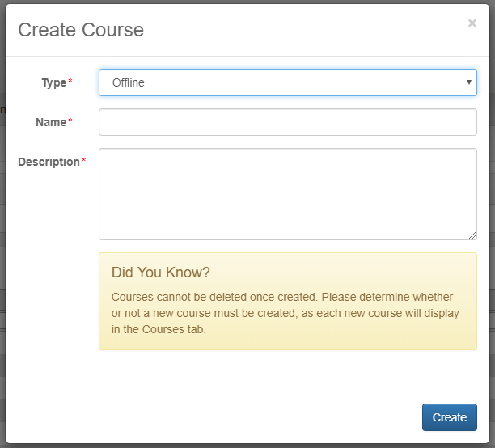Click the Description resize handle

click(x=472, y=235)
